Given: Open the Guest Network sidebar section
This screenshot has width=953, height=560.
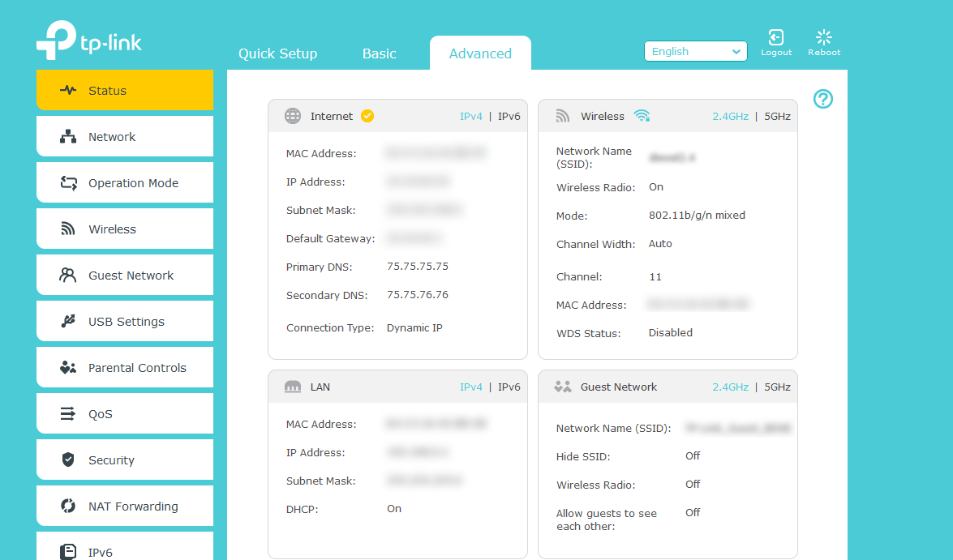Looking at the screenshot, I should click(x=122, y=275).
